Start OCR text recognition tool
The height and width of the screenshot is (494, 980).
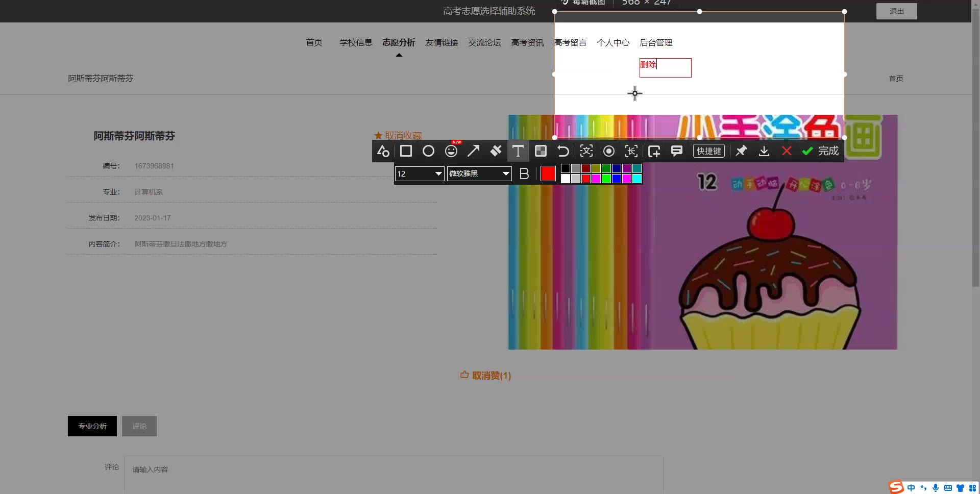pos(586,151)
